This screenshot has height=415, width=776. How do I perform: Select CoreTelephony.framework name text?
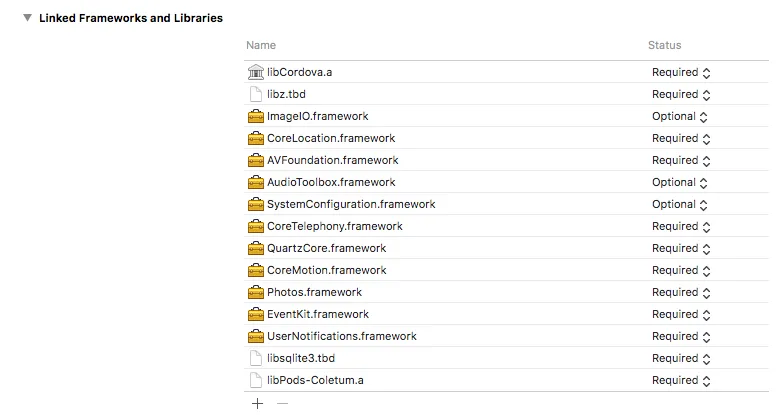(x=335, y=226)
